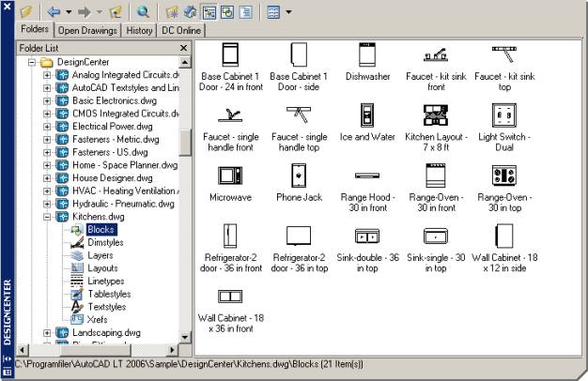Select the Microwave block icon
588x381 pixels.
(x=230, y=175)
